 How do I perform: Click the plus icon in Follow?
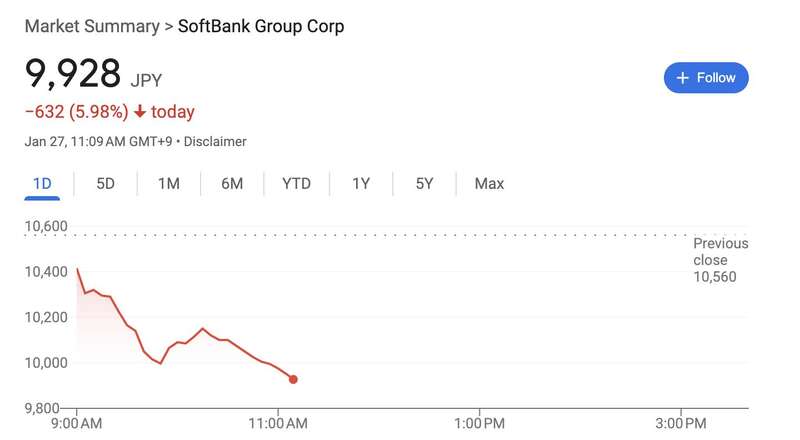pos(683,78)
